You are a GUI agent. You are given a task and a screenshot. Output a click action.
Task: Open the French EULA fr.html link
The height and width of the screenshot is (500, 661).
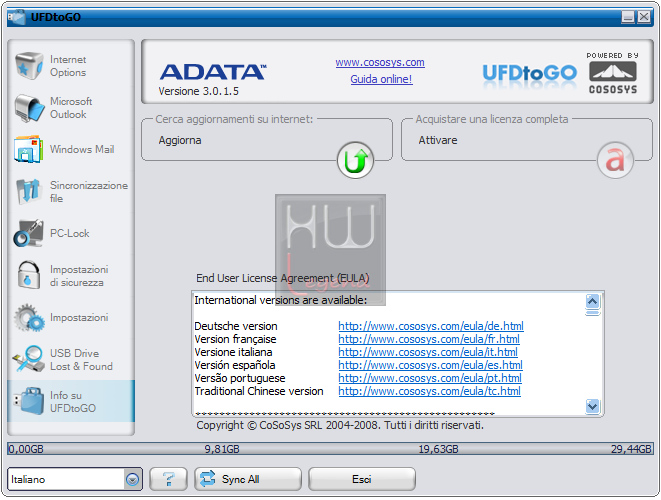pyautogui.click(x=429, y=339)
